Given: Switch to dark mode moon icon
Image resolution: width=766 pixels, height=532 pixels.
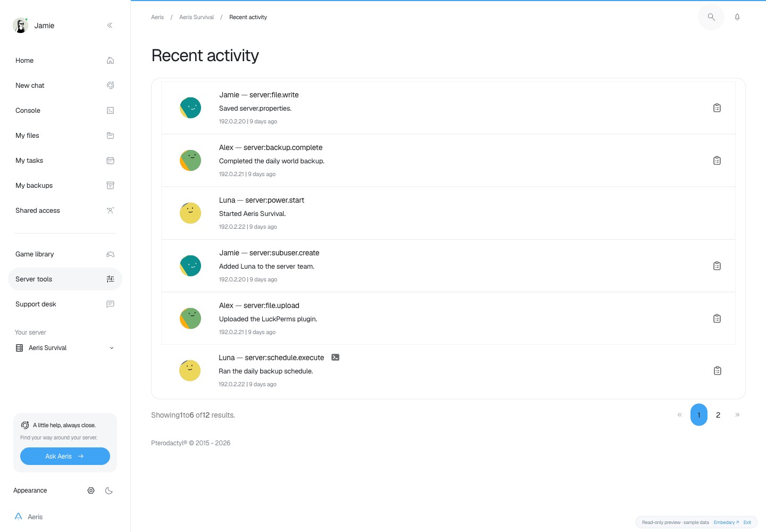Looking at the screenshot, I should [x=109, y=491].
